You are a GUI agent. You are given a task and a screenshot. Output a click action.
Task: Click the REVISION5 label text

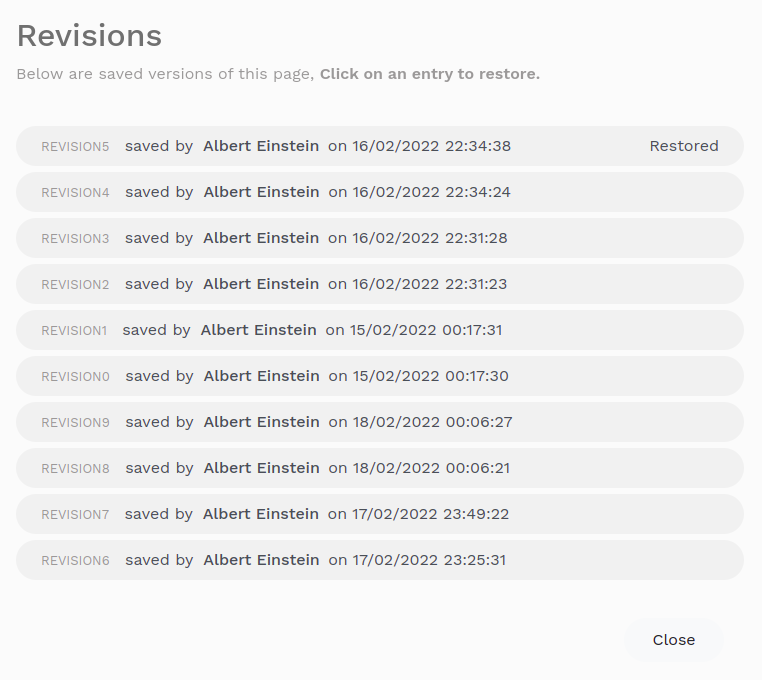[75, 146]
